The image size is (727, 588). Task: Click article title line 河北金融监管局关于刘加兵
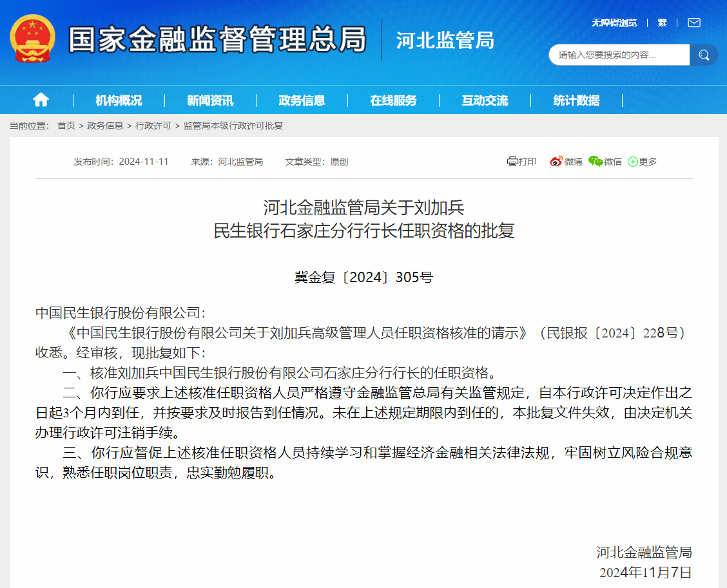click(x=364, y=207)
